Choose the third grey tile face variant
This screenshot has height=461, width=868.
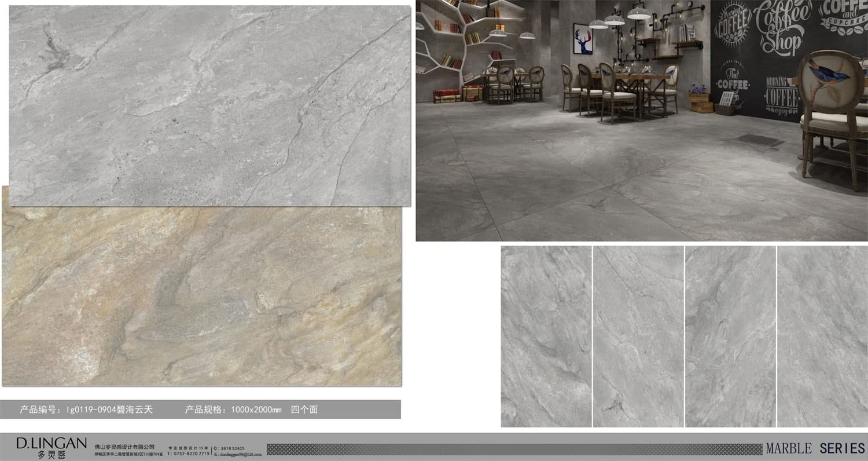pos(730,336)
